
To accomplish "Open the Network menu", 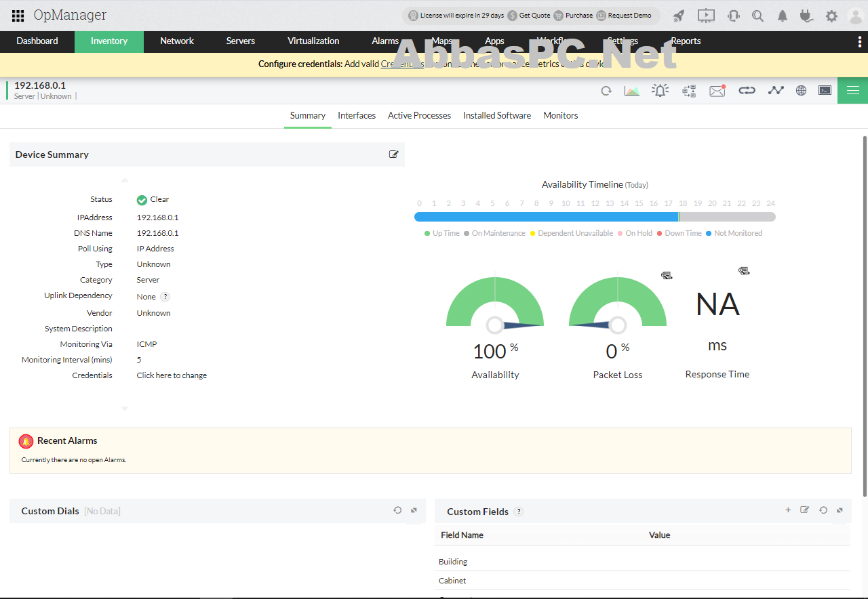I will 177,41.
